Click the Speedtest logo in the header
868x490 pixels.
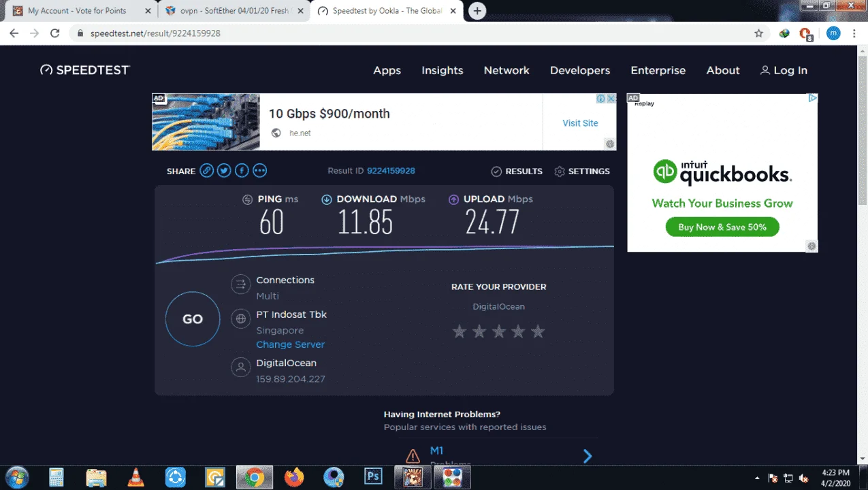pos(85,70)
